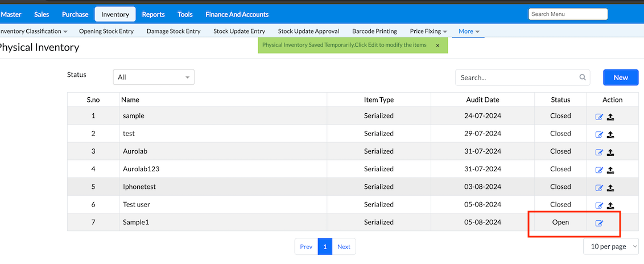The image size is (644, 264).
Task: Edit the Iphonetest inventory entry
Action: [x=599, y=188]
